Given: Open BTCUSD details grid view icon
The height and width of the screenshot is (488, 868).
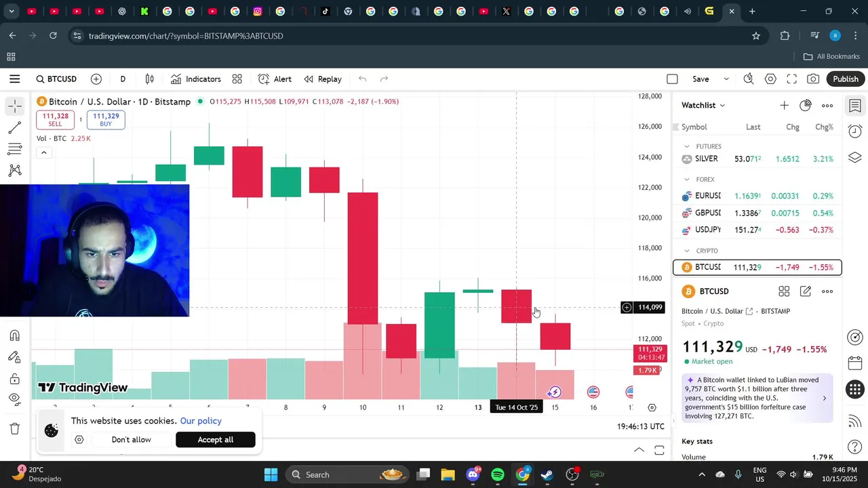Looking at the screenshot, I should coord(784,291).
